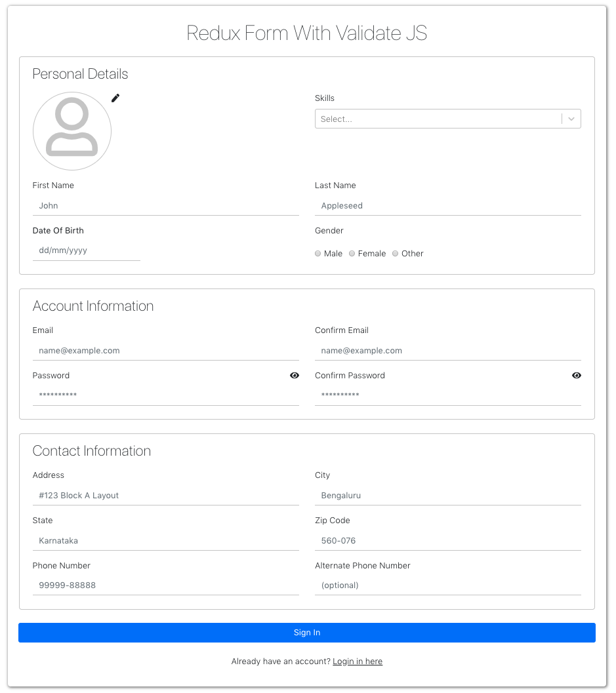Click the Phone Number input field
Image resolution: width=616 pixels, height=693 pixels.
point(166,585)
